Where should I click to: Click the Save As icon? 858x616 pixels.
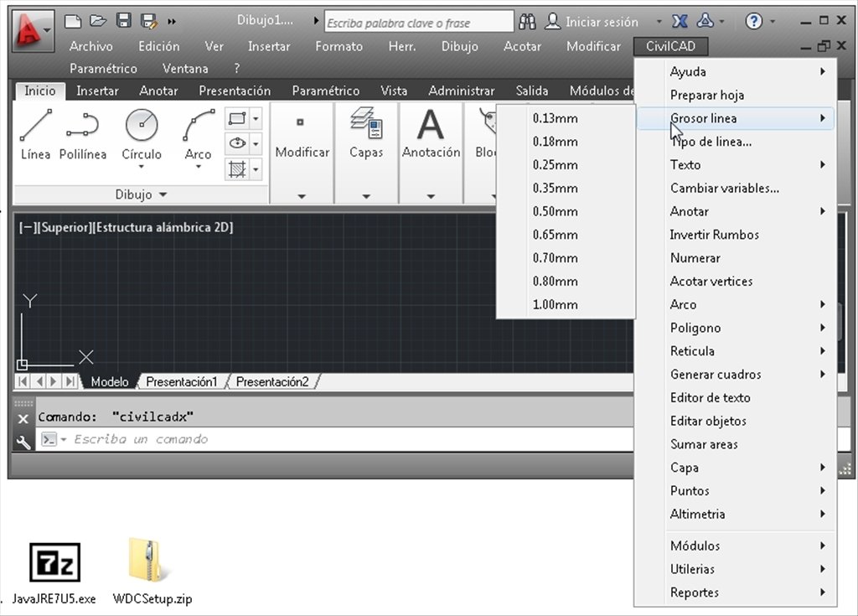coord(148,21)
